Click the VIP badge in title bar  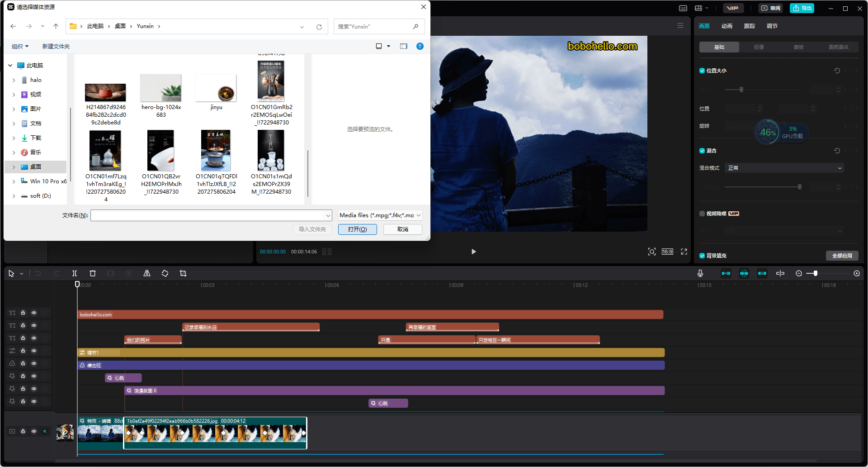[733, 8]
